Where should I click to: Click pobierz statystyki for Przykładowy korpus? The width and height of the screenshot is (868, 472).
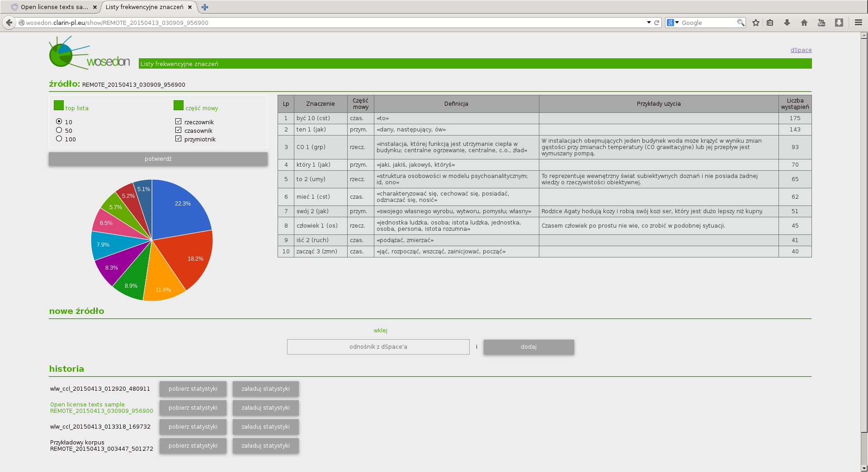tap(193, 446)
